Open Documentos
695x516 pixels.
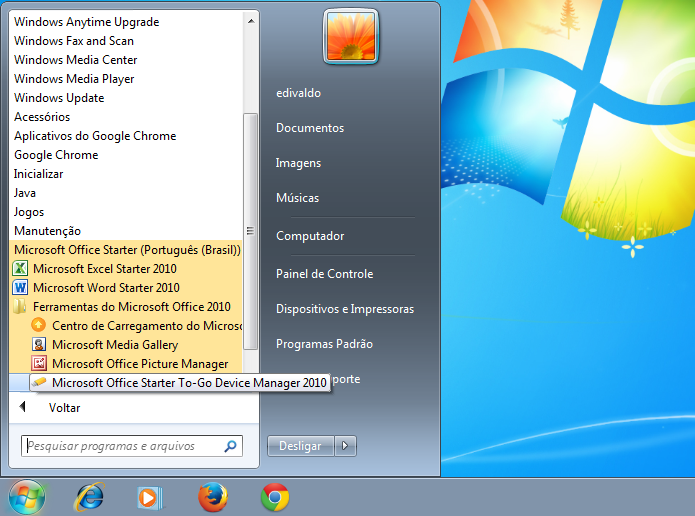click(310, 128)
